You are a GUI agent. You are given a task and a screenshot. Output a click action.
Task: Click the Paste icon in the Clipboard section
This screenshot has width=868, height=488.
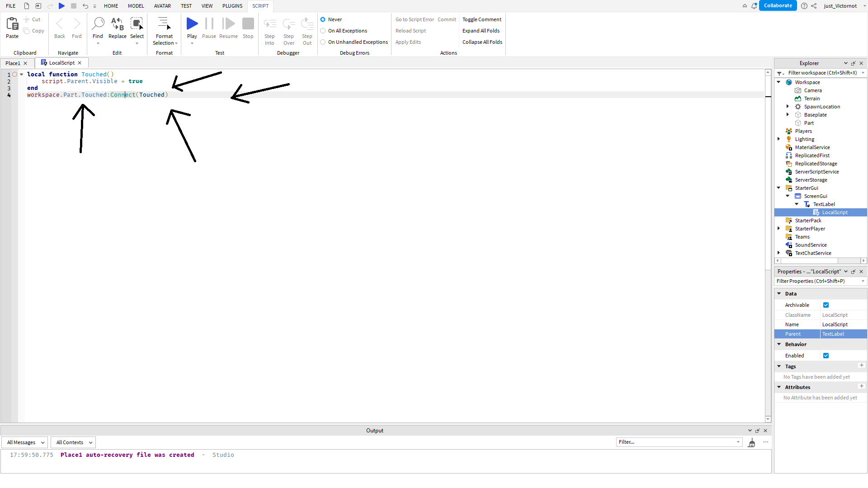point(12,25)
